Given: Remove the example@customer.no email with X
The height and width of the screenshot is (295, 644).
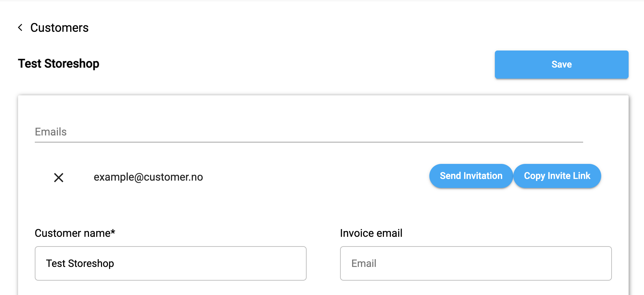Looking at the screenshot, I should click(59, 177).
